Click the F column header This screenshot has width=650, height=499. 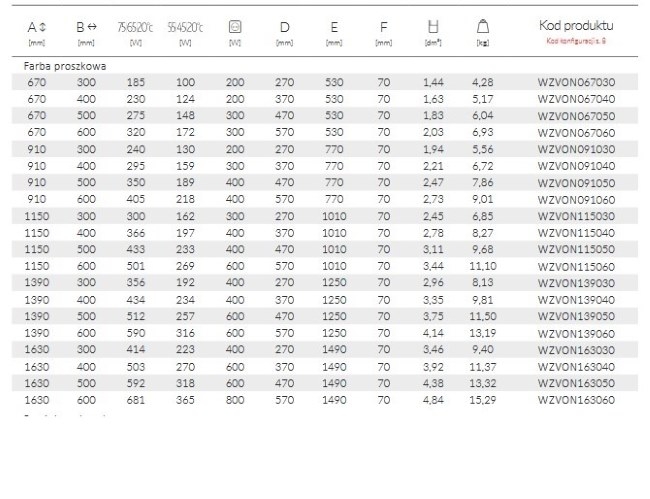[x=383, y=28]
